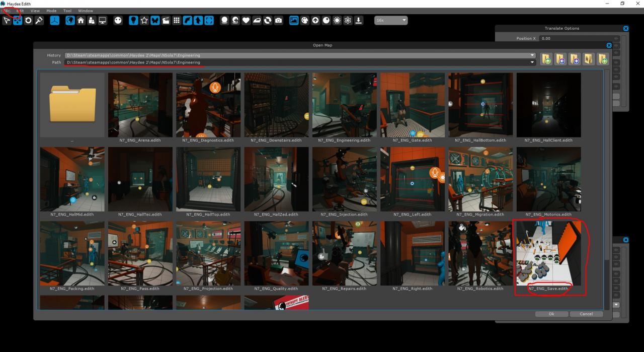Select the arrow pointer tool in toolbar
This screenshot has height=352, width=644.
click(x=7, y=21)
